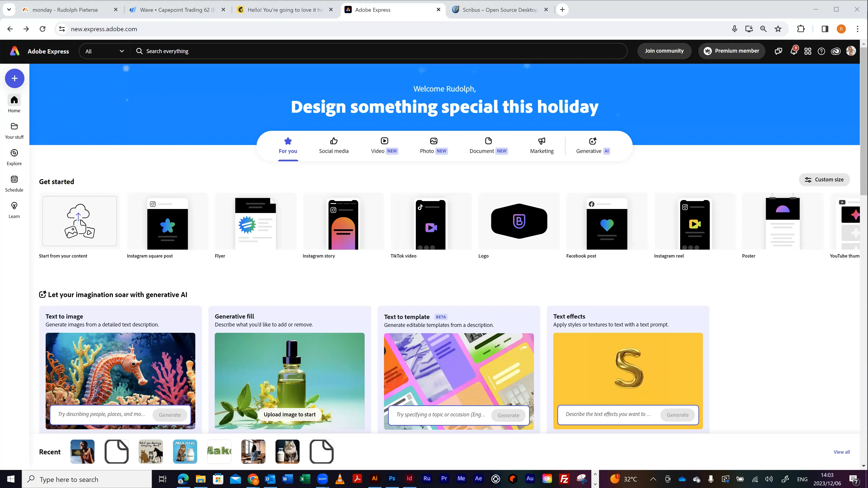This screenshot has height=488, width=868.
Task: Open the All category dropdown
Action: (104, 51)
